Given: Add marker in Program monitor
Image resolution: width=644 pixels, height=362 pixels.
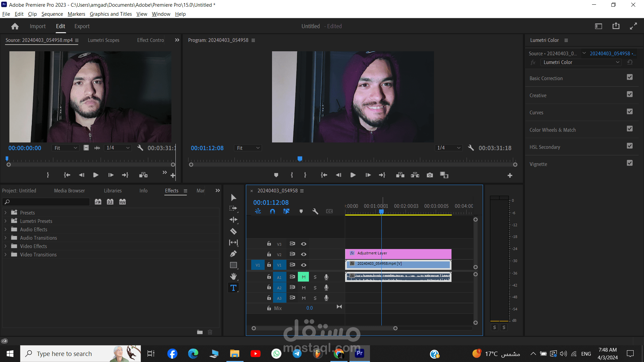Looking at the screenshot, I should tap(276, 175).
